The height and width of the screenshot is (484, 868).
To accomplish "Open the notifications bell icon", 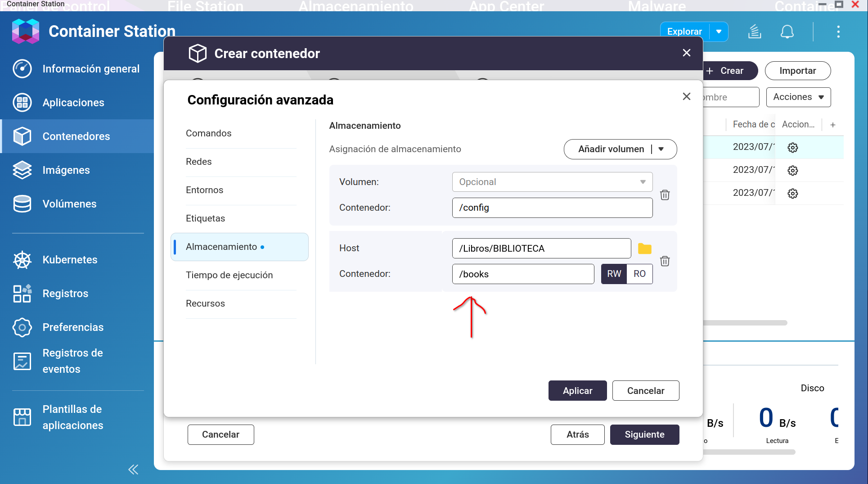I will pyautogui.click(x=787, y=32).
